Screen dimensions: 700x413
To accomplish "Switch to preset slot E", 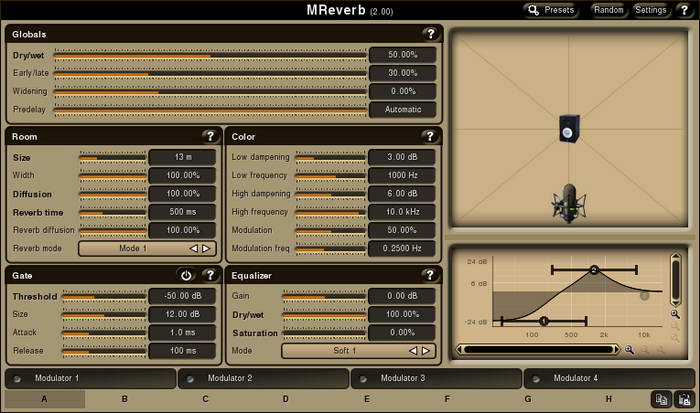I will click(367, 399).
